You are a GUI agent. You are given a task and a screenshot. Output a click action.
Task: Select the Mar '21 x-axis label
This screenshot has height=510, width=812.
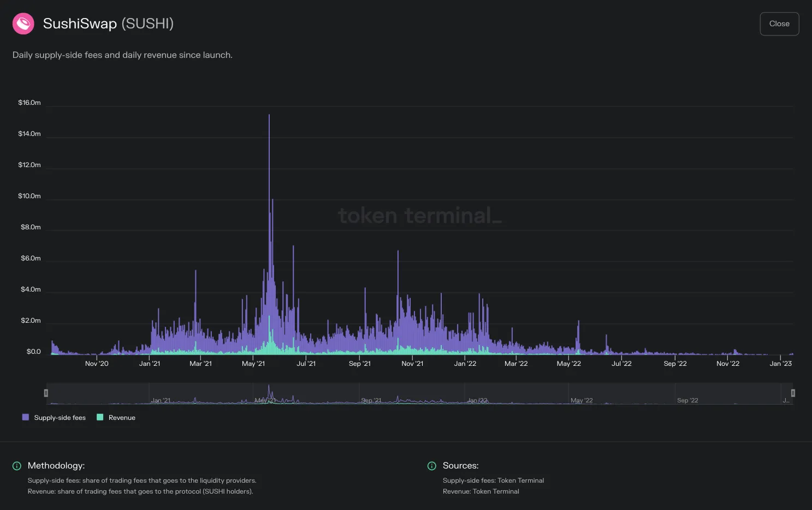(x=200, y=364)
